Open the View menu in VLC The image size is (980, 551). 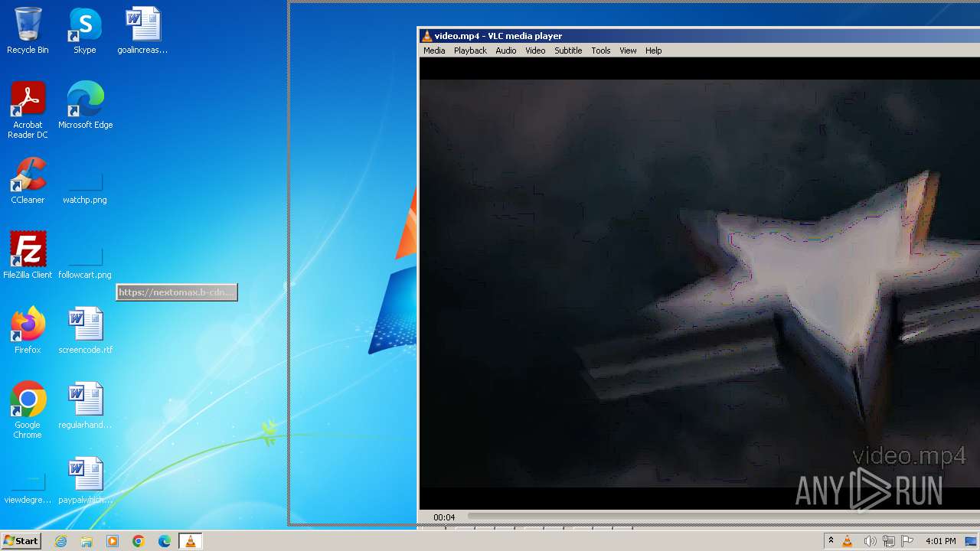coord(628,51)
